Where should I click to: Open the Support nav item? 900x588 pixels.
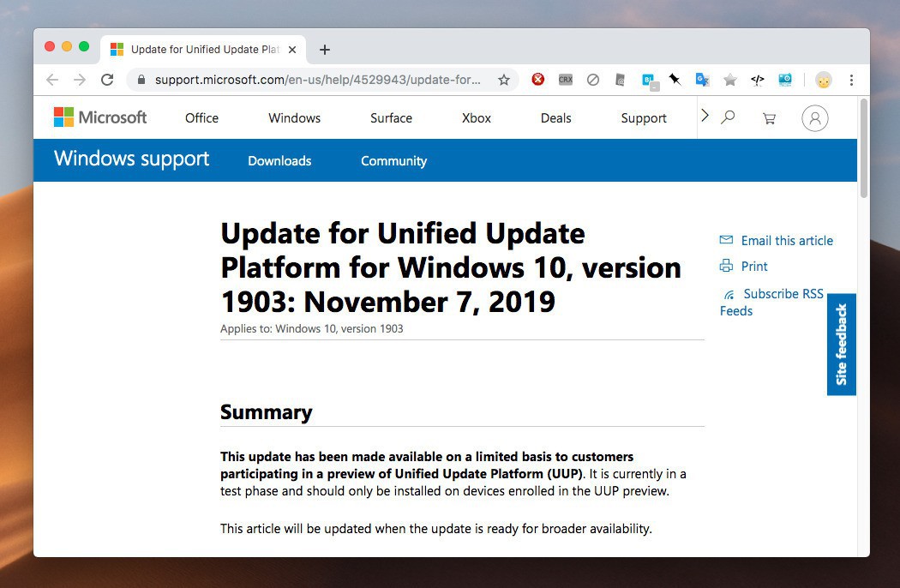644,118
